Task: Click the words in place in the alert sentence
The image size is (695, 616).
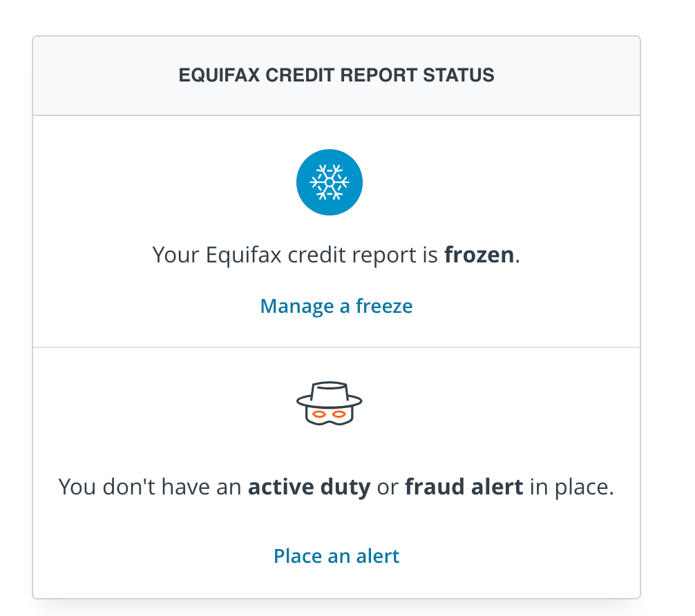Action: [571, 488]
